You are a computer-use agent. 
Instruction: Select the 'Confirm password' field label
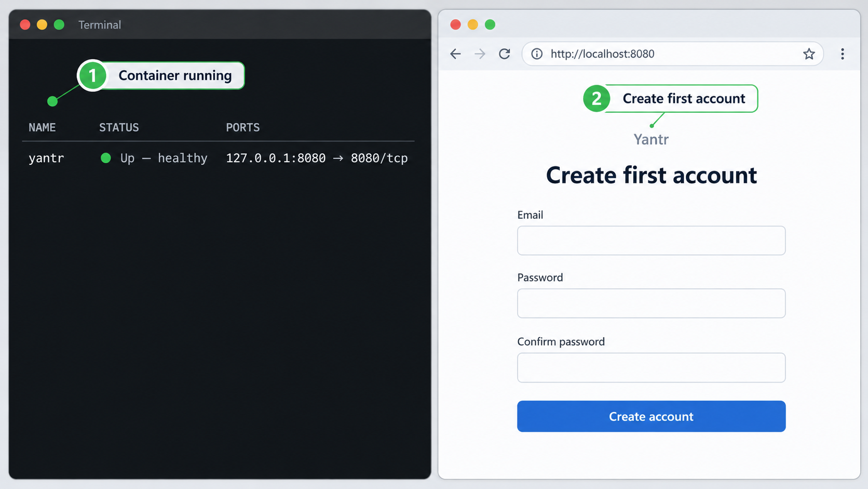coord(561,341)
